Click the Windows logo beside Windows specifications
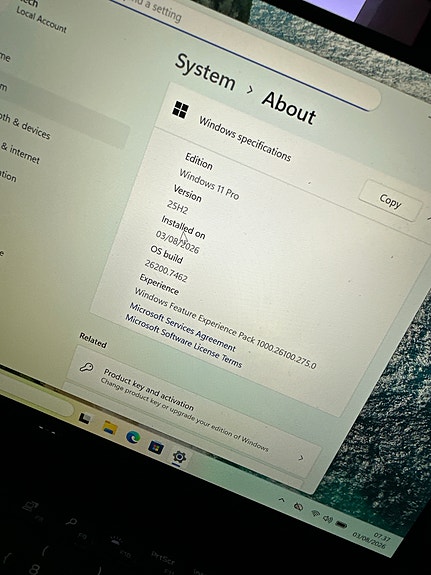 coord(180,109)
